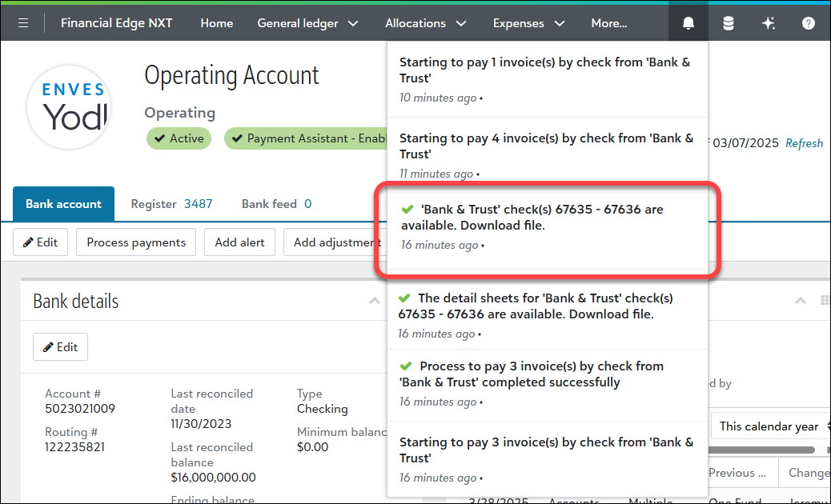Expand the General ledger menu
This screenshot has height=504, width=831.
(307, 23)
